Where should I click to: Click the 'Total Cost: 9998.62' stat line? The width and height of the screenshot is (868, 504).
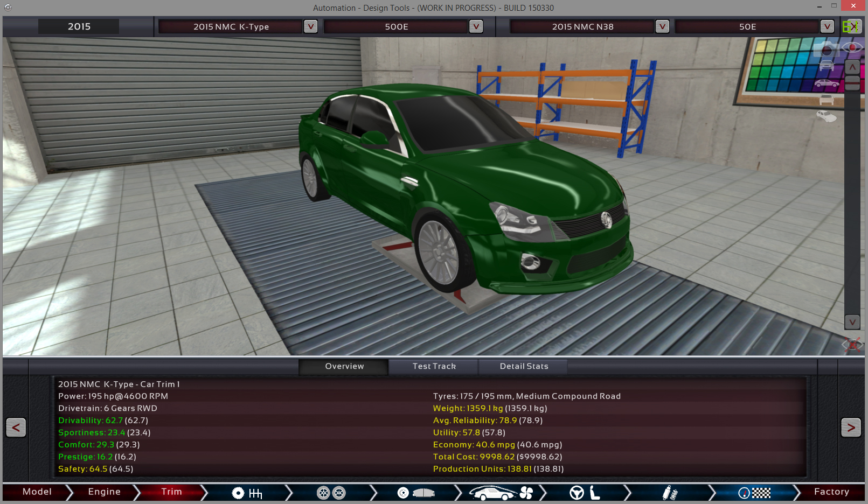point(497,457)
